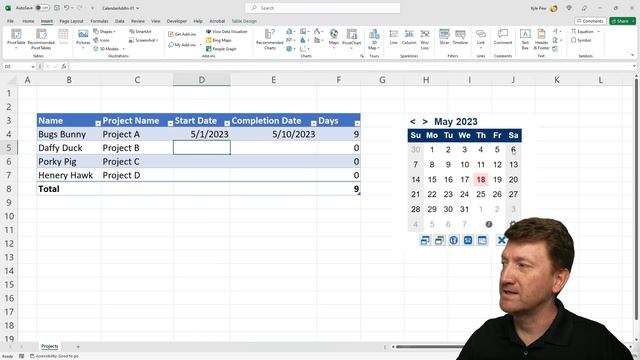The width and height of the screenshot is (640, 360).
Task: Click the calendar help question mark
Action: 489,224
